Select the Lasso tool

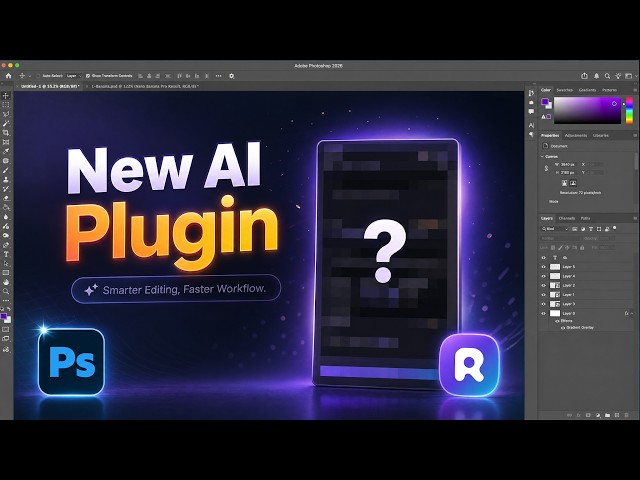tap(6, 114)
